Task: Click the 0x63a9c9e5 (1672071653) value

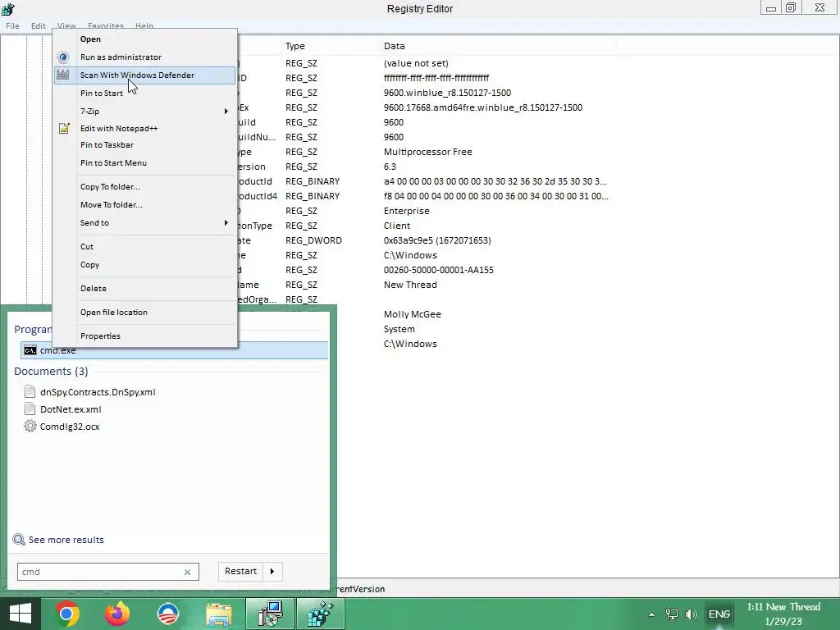Action: pos(437,240)
